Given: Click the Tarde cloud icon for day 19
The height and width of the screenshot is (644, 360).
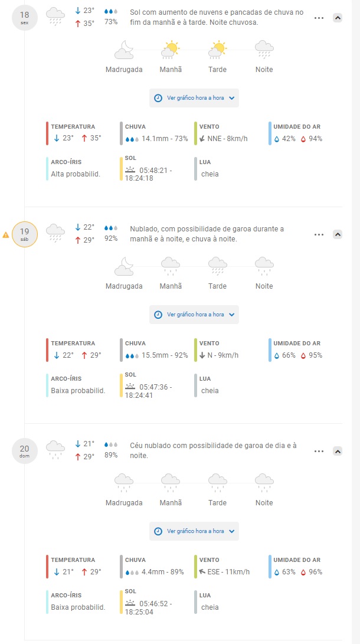Looking at the screenshot, I should point(218,267).
